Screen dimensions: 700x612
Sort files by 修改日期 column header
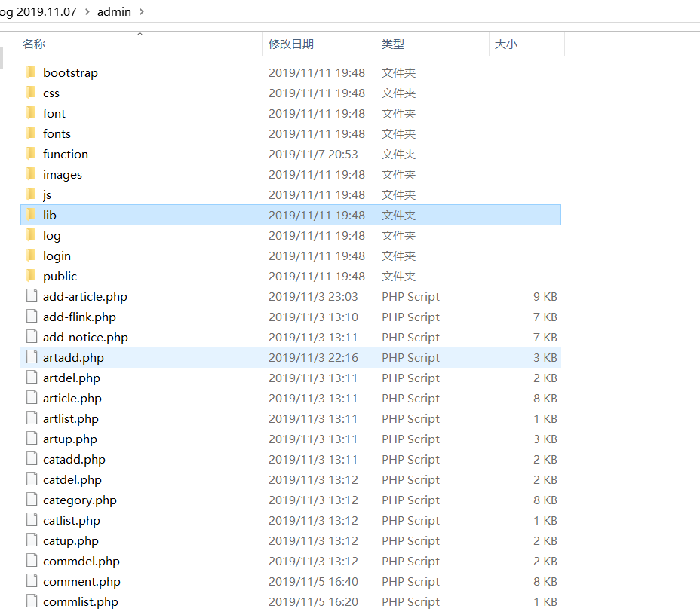pyautogui.click(x=291, y=44)
